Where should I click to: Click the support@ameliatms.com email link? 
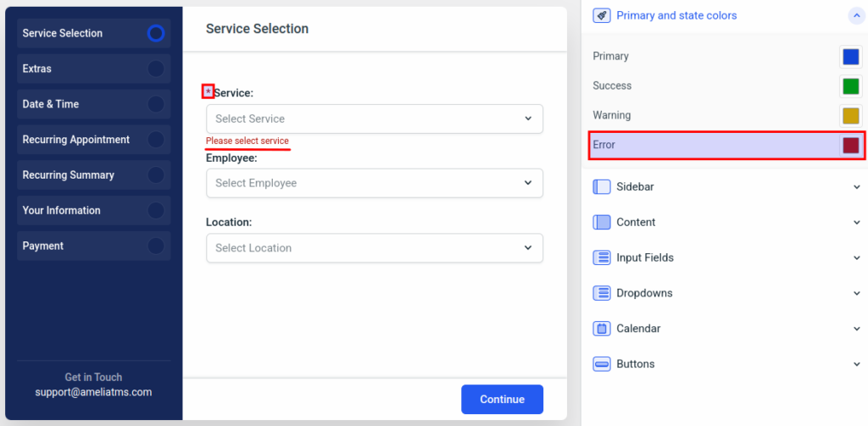coord(93,392)
